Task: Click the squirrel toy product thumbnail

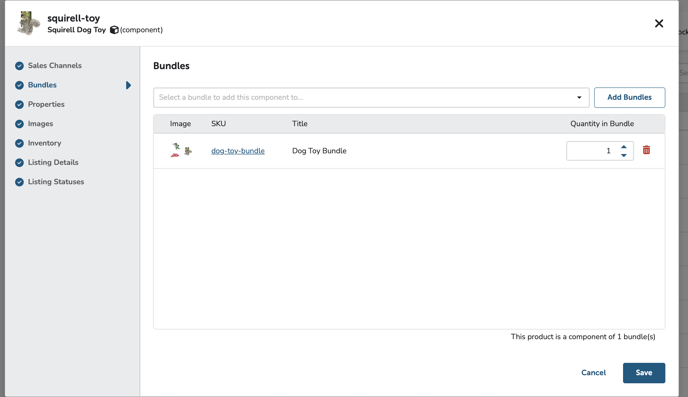Action: coord(29,23)
